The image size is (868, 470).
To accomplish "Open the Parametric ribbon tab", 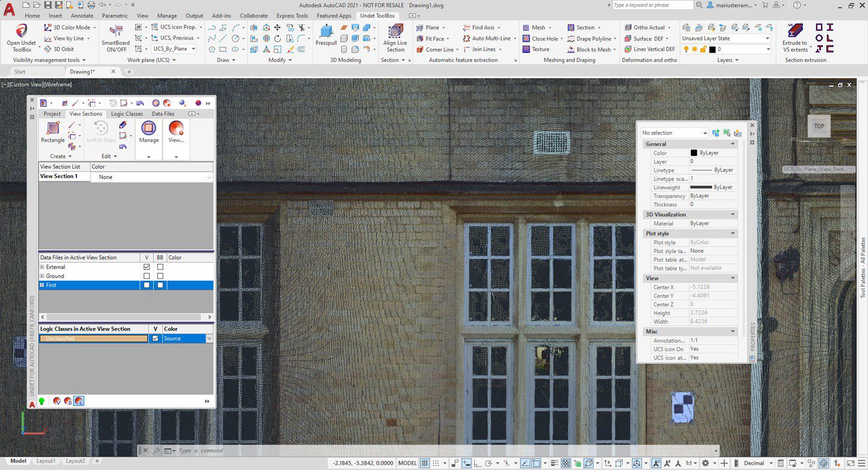I will 115,16.
